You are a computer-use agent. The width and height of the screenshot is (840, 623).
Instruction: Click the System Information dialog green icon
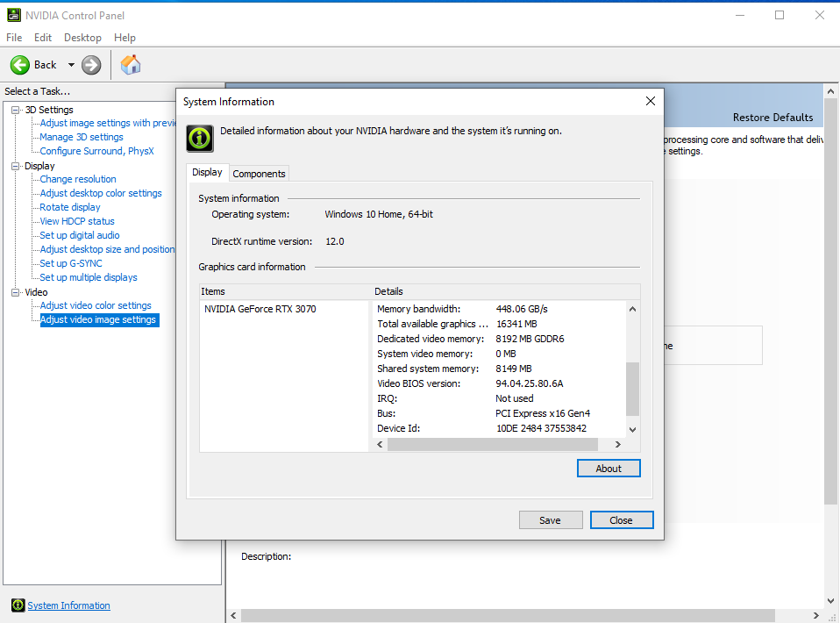(200, 138)
